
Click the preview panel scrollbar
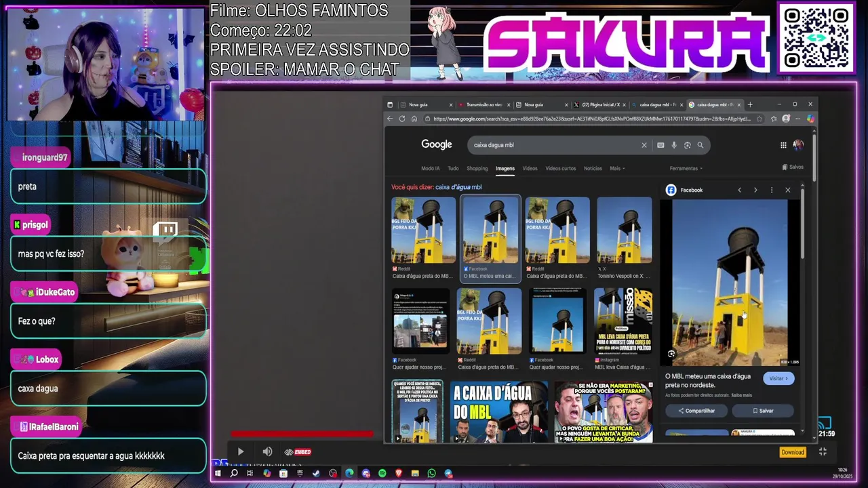(803, 224)
